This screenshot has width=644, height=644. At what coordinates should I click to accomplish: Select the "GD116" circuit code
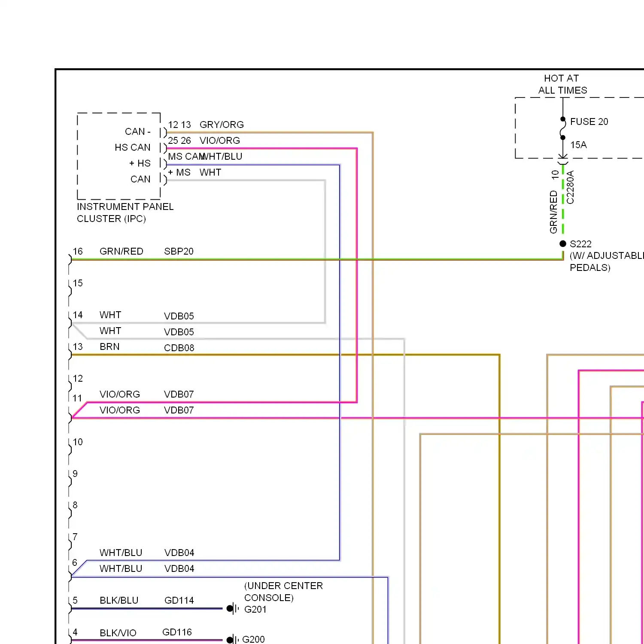(177, 632)
